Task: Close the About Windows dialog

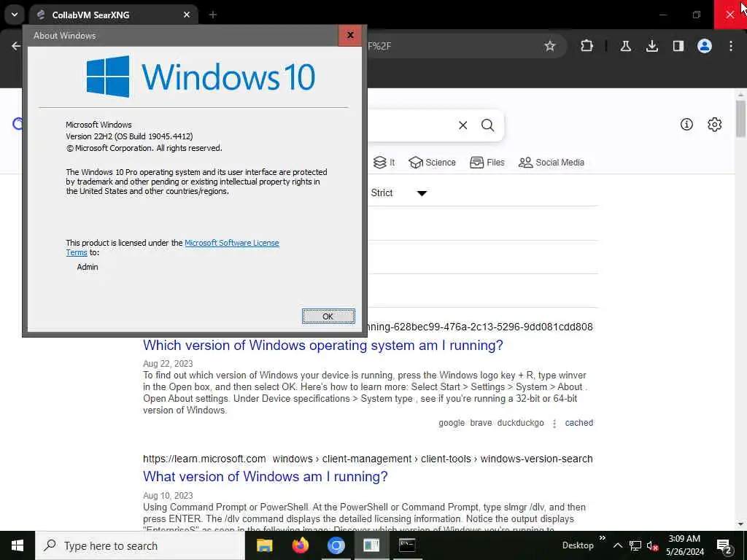Action: [x=350, y=35]
